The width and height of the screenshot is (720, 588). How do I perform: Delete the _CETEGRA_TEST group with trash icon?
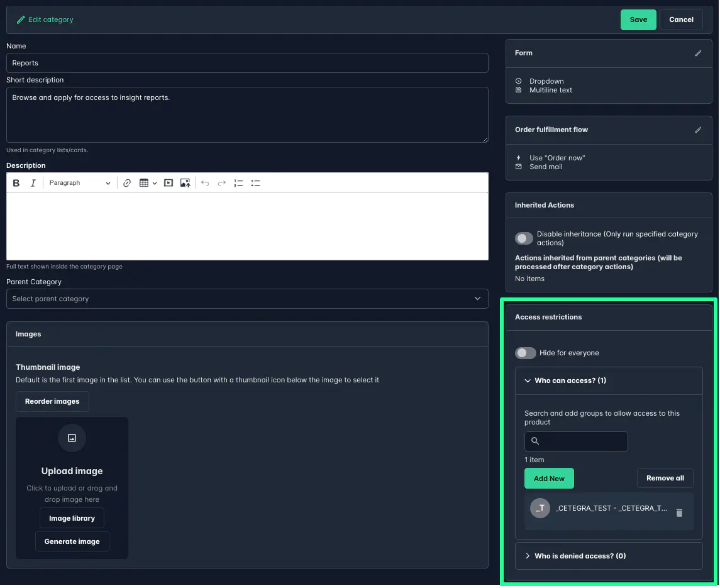[x=679, y=513]
